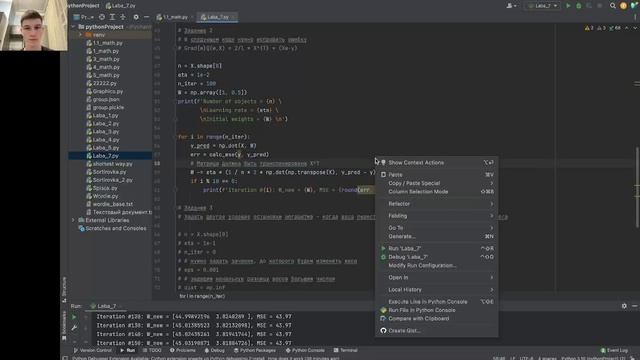
Task: Click the weak warnings triangle indicator
Action: click(x=601, y=28)
